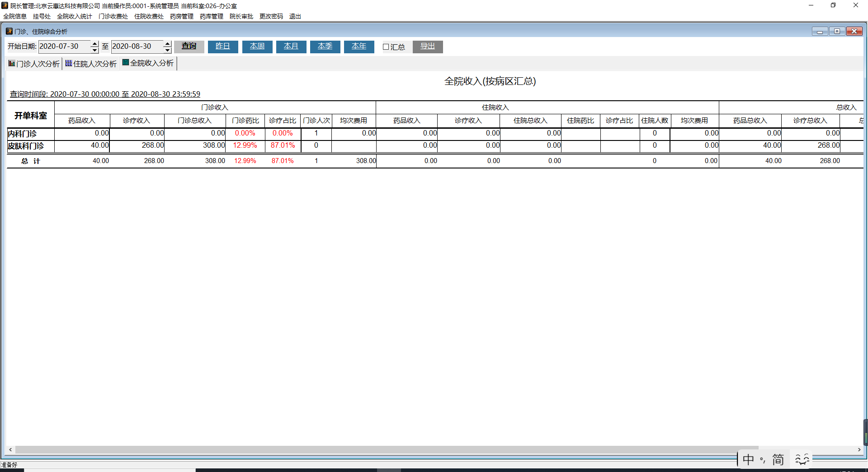Switch IME language via 中 icon
This screenshot has height=472, width=868.
click(748, 459)
